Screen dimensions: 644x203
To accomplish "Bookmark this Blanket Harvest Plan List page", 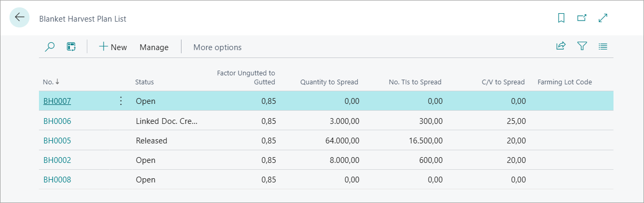I will [561, 18].
